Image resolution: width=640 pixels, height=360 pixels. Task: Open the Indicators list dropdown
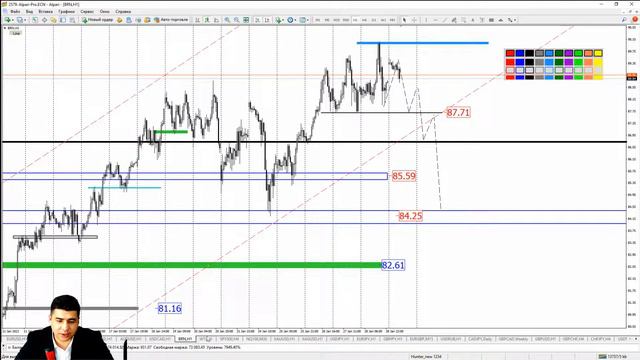[x=279, y=20]
